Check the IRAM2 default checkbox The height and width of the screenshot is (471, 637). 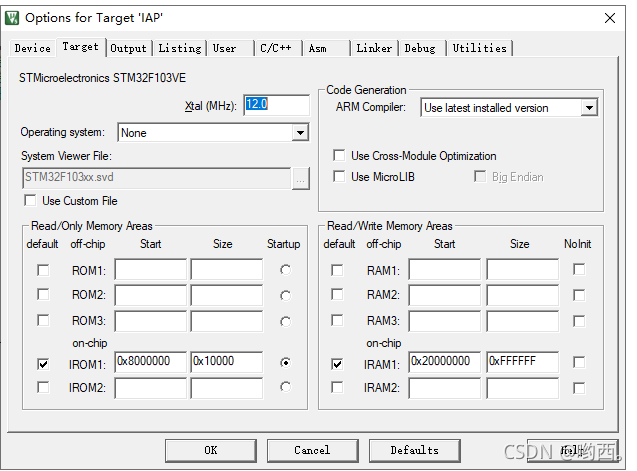click(x=337, y=387)
